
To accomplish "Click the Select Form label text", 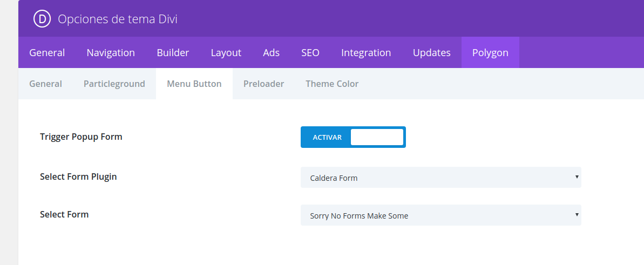I will pyautogui.click(x=64, y=214).
